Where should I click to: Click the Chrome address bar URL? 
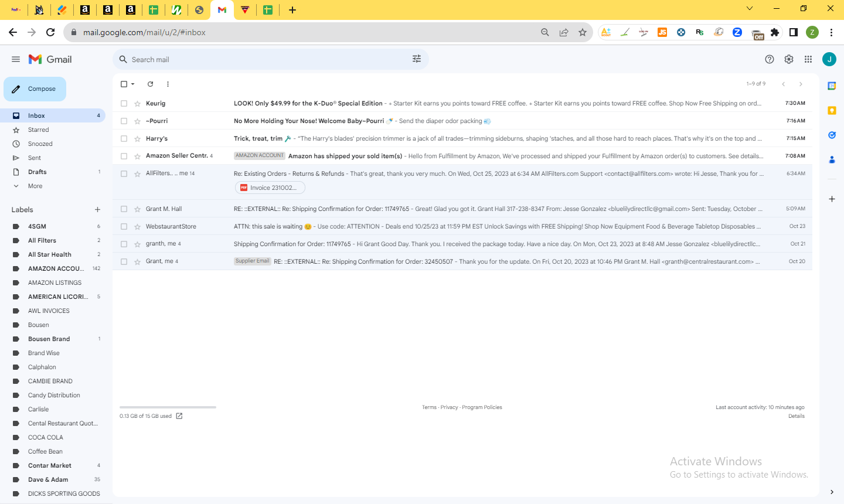[144, 32]
